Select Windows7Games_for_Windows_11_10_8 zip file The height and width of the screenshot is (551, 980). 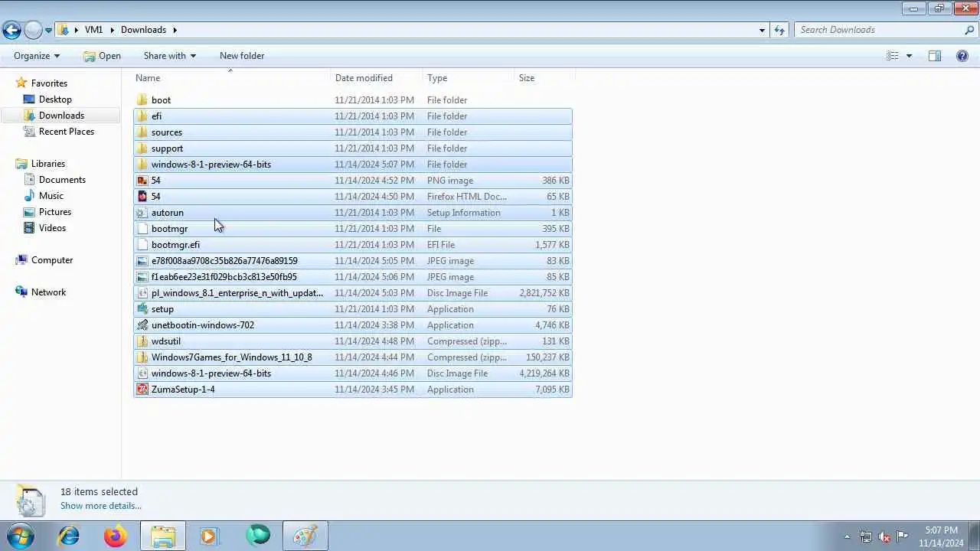353,357
